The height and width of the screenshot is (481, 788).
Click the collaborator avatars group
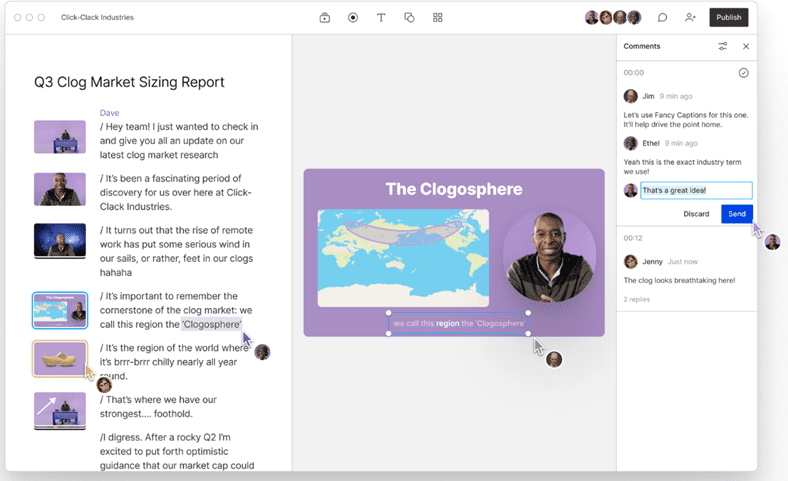612,18
